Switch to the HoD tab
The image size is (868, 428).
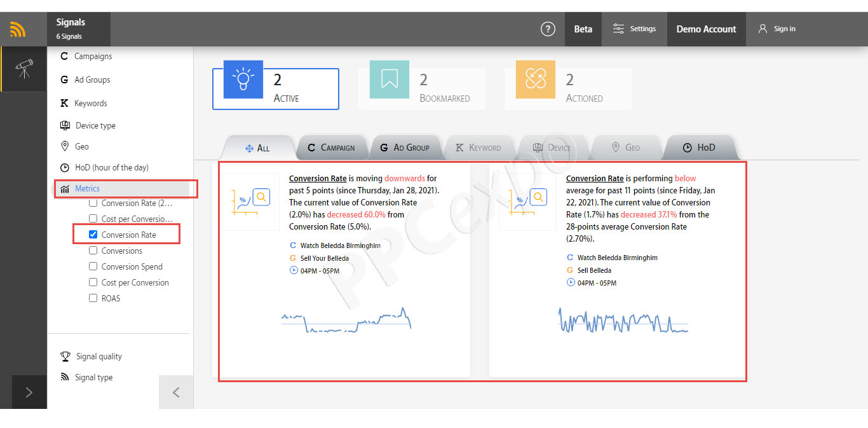pyautogui.click(x=699, y=148)
